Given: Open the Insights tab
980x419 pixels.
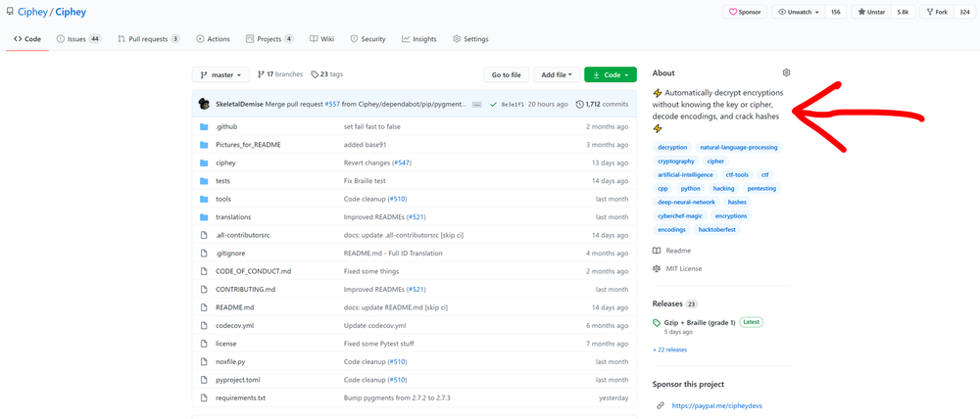Looking at the screenshot, I should 419,39.
